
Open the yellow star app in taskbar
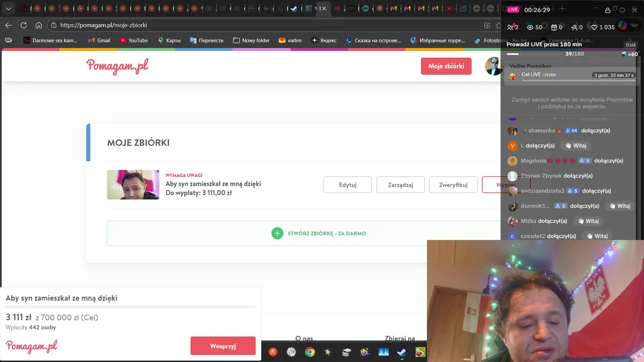tap(328, 352)
